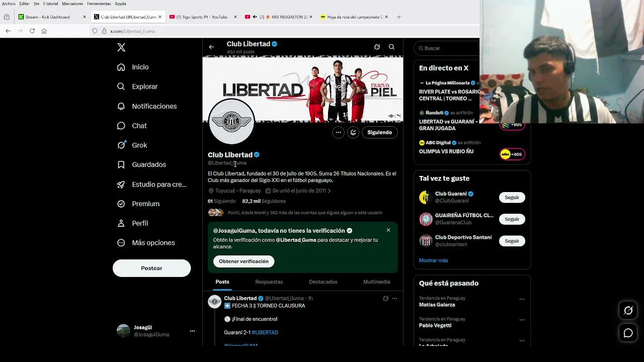Open Club Libertad profile avatar

pyautogui.click(x=231, y=122)
